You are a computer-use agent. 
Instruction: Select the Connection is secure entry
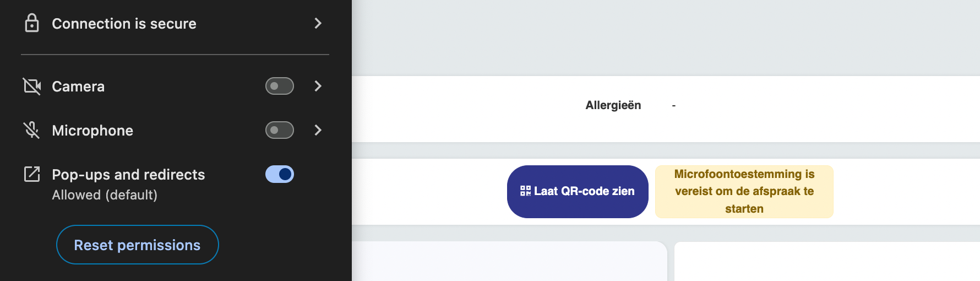tap(124, 24)
